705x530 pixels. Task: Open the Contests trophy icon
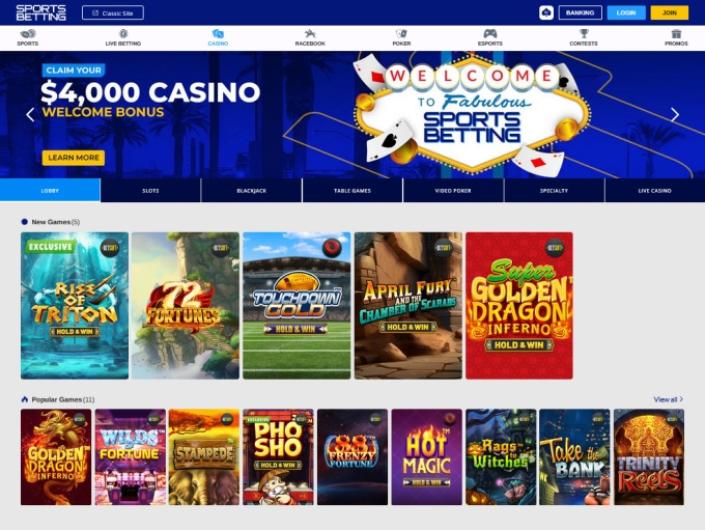(x=584, y=33)
